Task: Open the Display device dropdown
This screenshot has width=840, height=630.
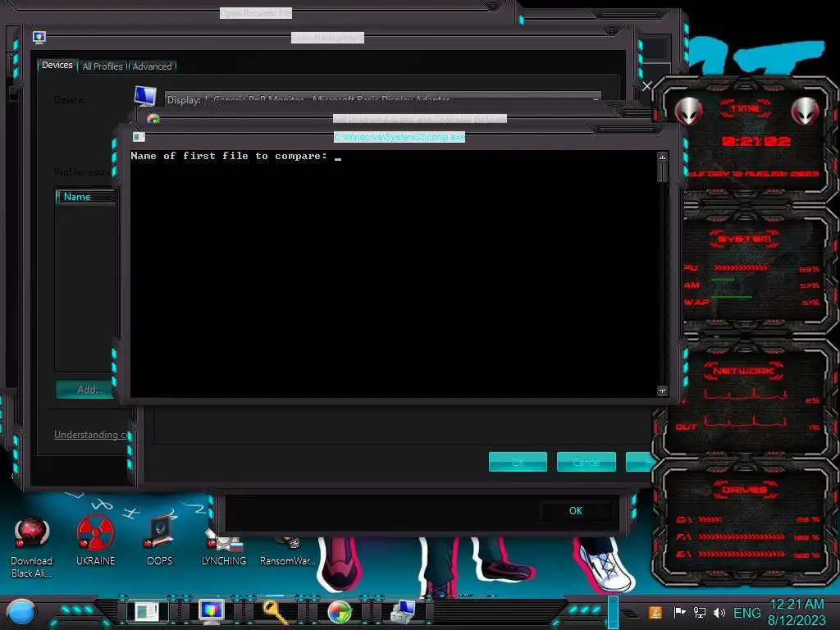Action: click(x=382, y=98)
